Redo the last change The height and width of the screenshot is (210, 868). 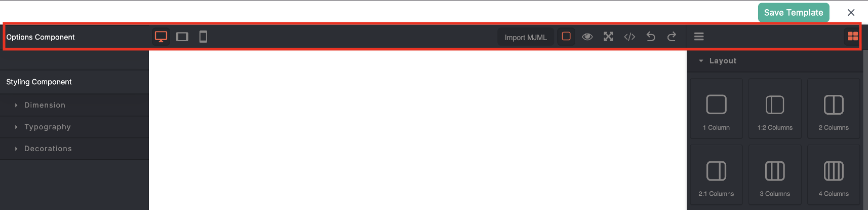672,37
